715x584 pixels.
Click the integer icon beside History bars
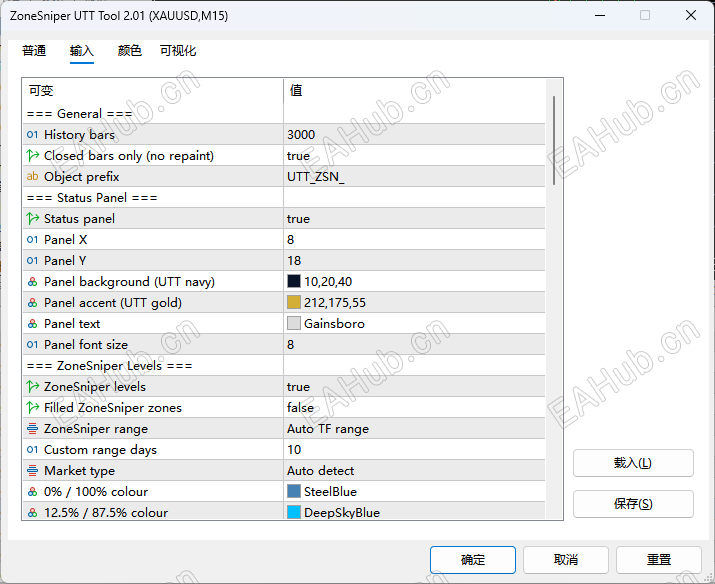coord(32,134)
